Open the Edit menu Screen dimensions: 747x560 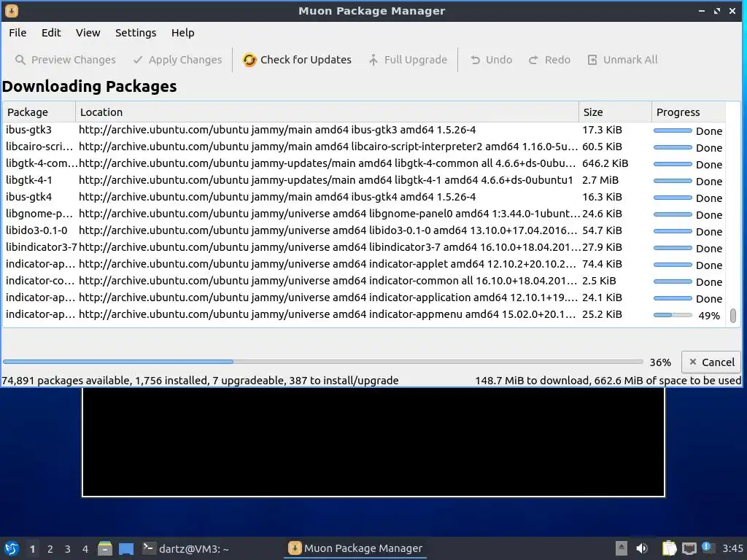(x=51, y=33)
